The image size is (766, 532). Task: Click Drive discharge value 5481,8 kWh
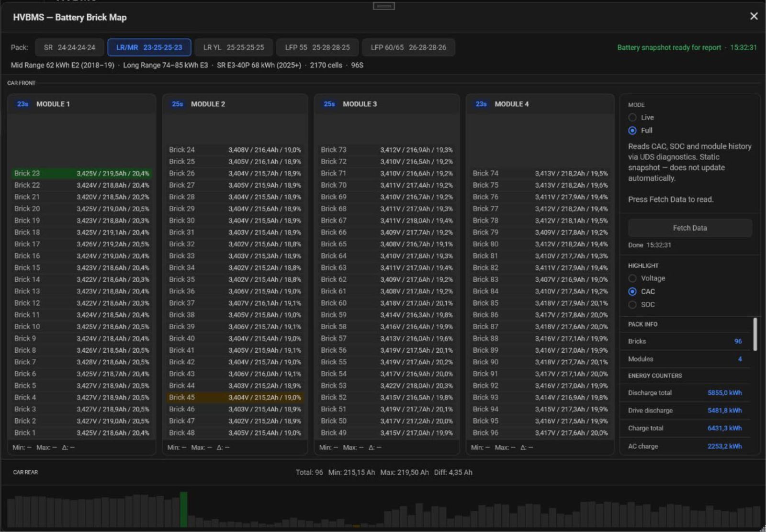[724, 410]
